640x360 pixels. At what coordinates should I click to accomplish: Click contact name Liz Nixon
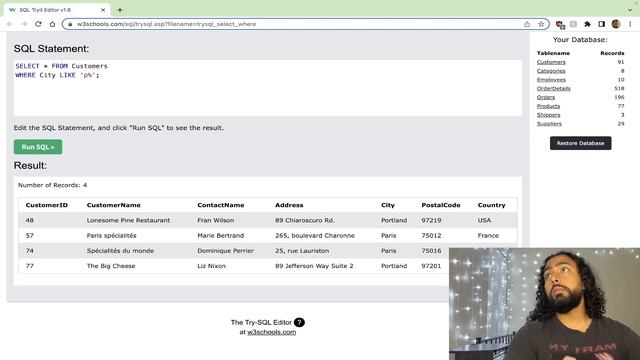click(211, 266)
